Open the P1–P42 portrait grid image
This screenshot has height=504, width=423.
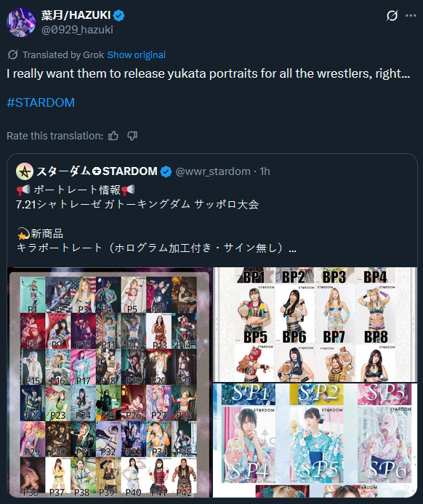tap(110, 383)
